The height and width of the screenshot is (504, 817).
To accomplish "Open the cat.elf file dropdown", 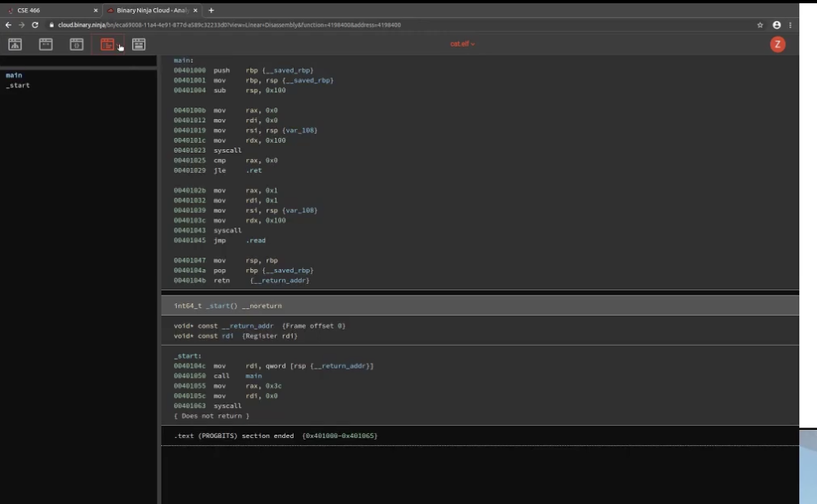I will [x=462, y=44].
